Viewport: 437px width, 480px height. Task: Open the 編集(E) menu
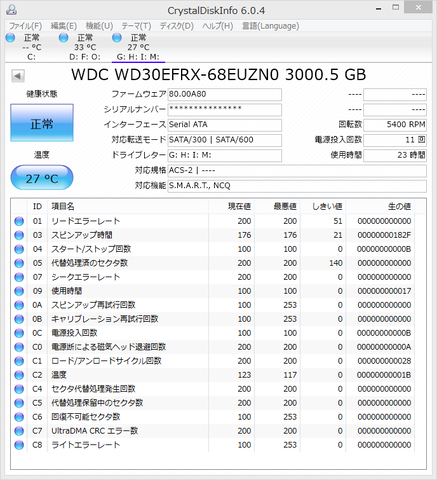pyautogui.click(x=63, y=26)
